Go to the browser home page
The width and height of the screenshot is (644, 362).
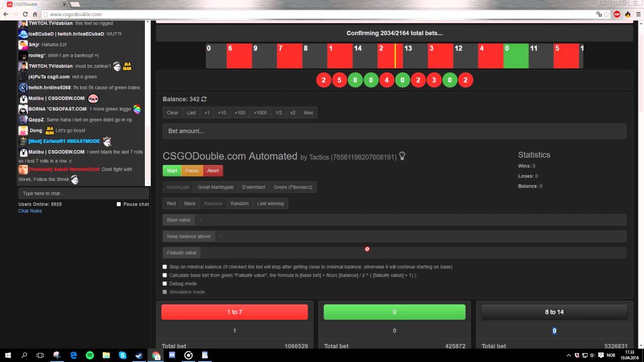click(x=34, y=14)
